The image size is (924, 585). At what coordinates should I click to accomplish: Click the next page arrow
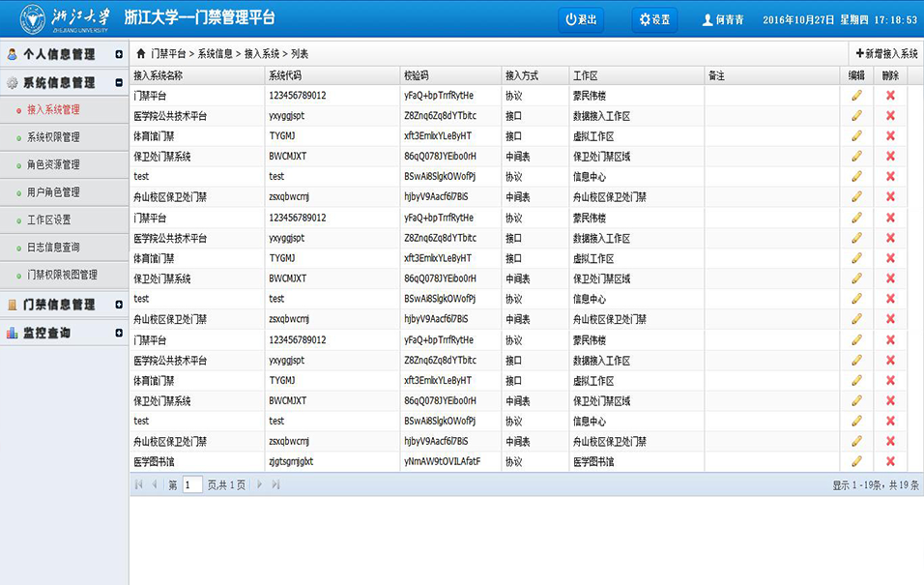coord(259,484)
